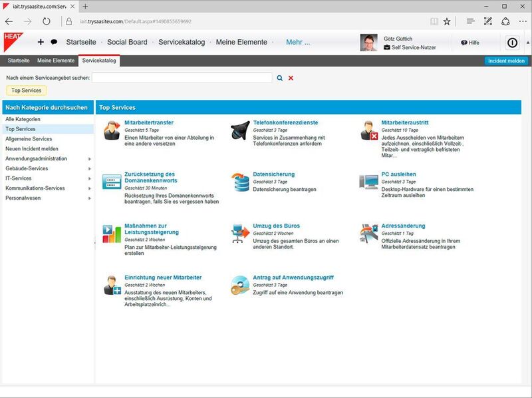The image size is (532, 398).
Task: Expand Gebäude-Services category arrow
Action: (x=90, y=169)
